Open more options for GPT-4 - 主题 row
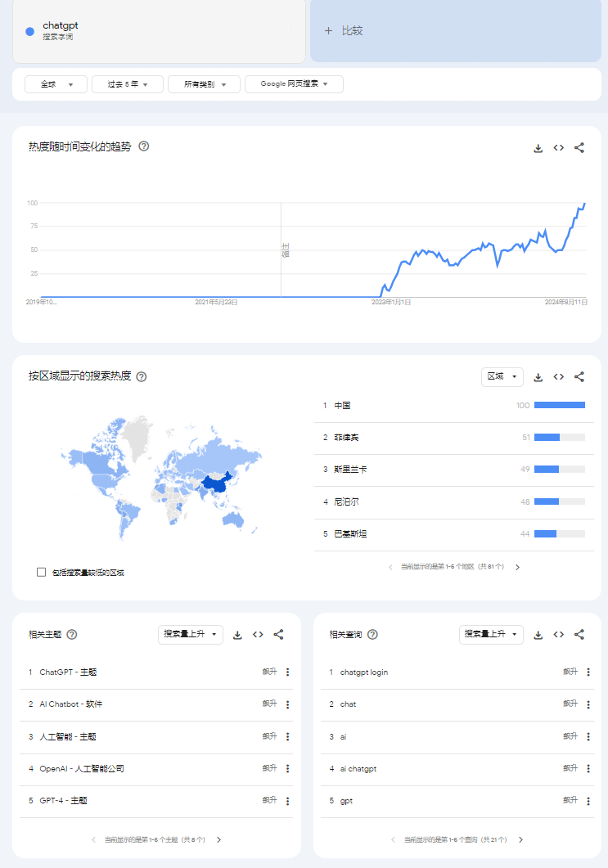Image resolution: width=608 pixels, height=868 pixels. pos(287,800)
